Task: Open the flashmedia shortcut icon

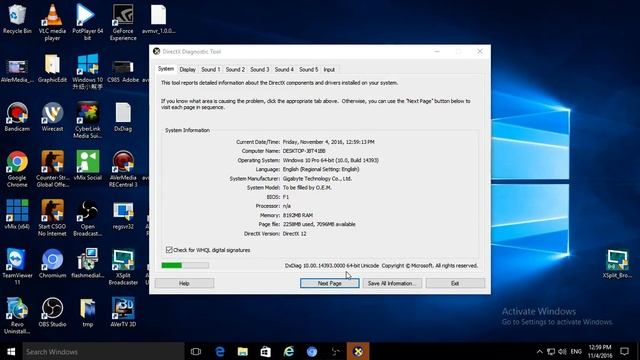Action: pos(87,263)
